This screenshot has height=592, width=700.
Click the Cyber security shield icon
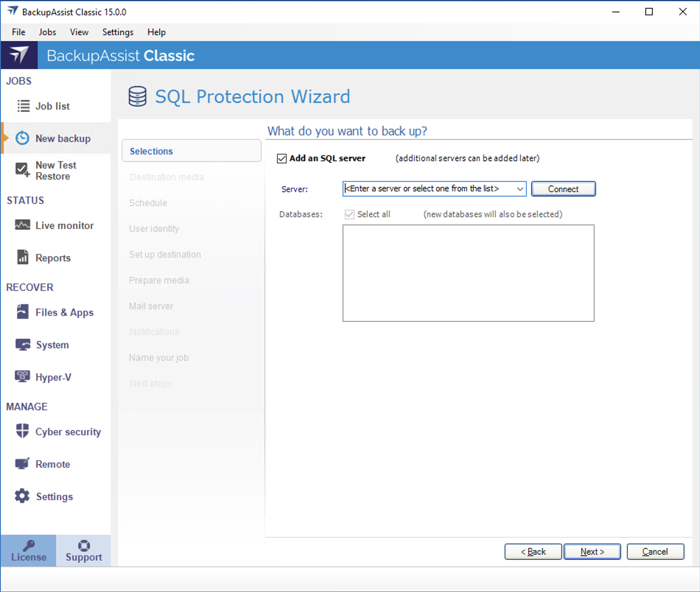pyautogui.click(x=22, y=431)
